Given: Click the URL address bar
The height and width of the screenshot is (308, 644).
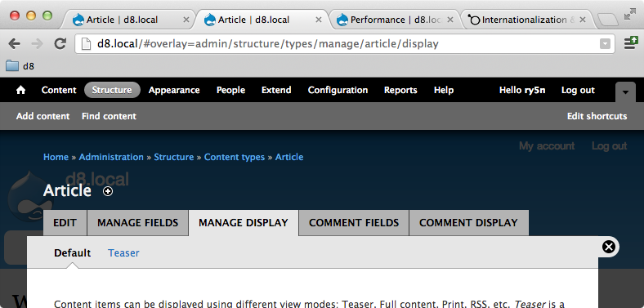Looking at the screenshot, I should point(345,44).
